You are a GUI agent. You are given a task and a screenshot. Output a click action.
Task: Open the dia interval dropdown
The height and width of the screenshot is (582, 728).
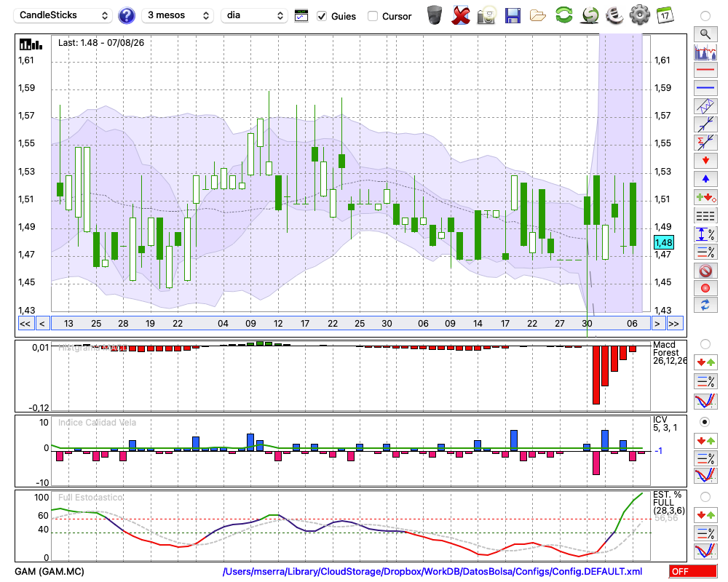(254, 15)
